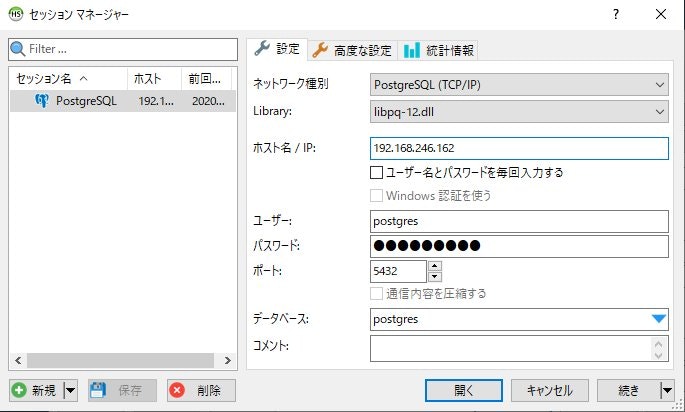Click the ユーザー field containing postgres
Image resolution: width=685 pixels, height=412 pixels.
click(519, 221)
